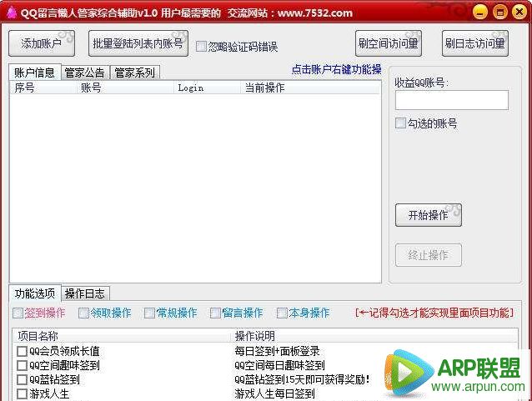
Task: Click the 操作说明 column header
Action: [374, 336]
